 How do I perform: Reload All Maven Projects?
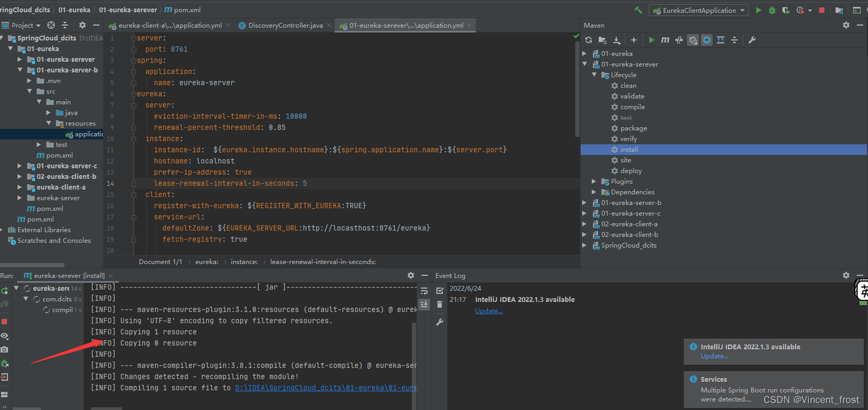[x=589, y=40]
